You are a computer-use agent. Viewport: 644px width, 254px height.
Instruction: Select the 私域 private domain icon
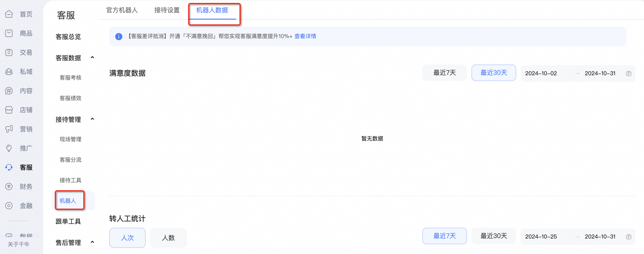pyautogui.click(x=9, y=72)
